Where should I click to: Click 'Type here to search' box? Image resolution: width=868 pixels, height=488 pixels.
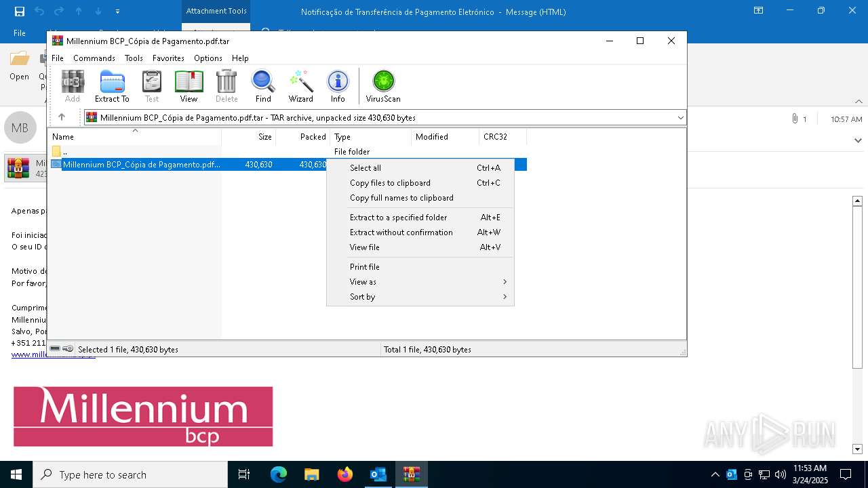coord(130,474)
